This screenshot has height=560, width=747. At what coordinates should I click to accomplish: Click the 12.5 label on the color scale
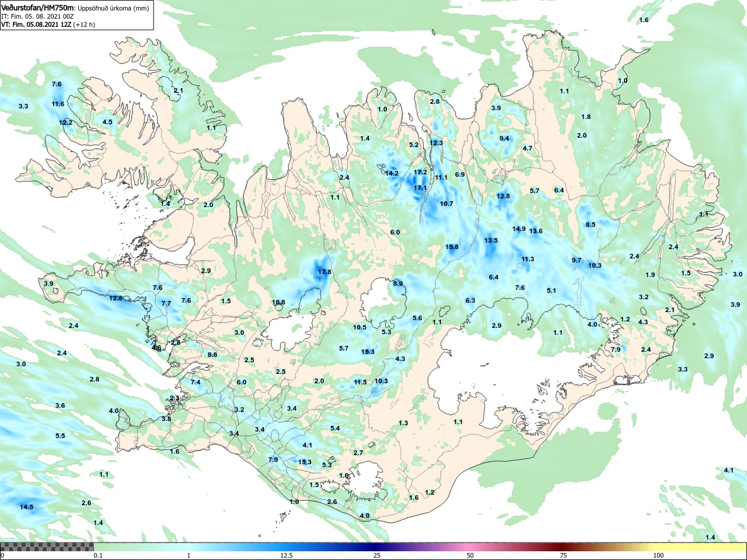click(286, 556)
